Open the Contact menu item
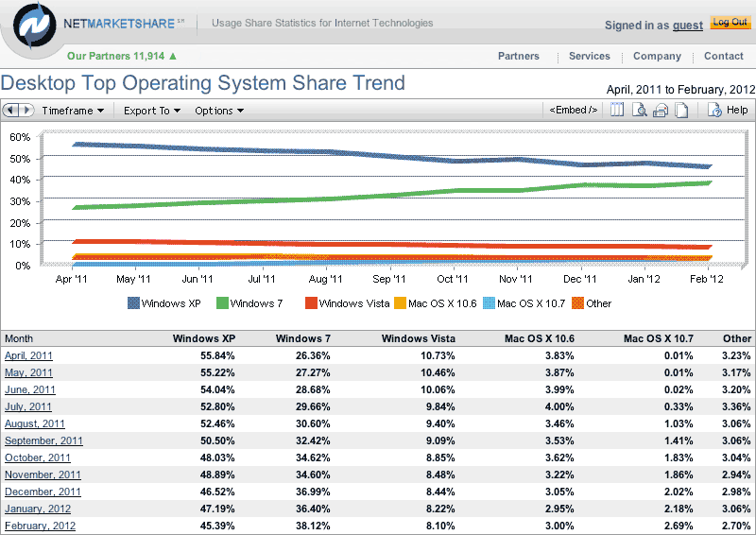The height and width of the screenshot is (535, 756). [724, 56]
